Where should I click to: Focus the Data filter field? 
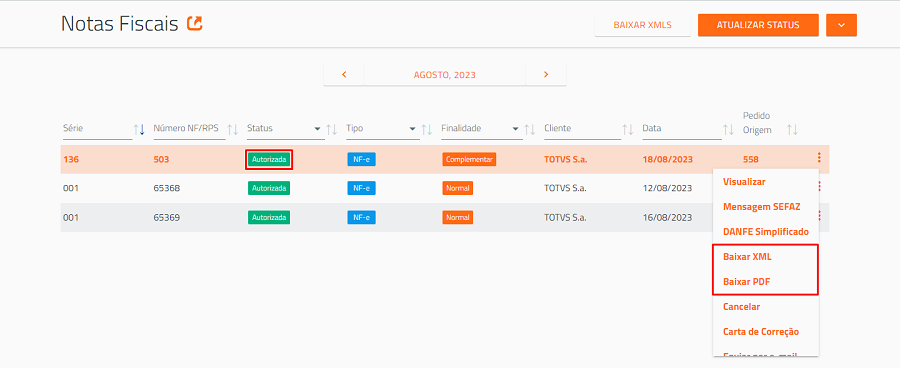pyautogui.click(x=682, y=129)
